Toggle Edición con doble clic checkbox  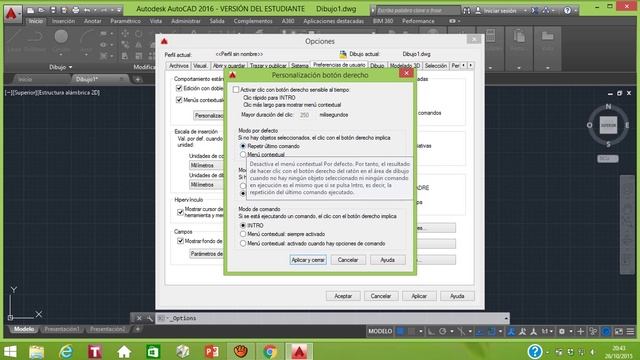[x=179, y=88]
